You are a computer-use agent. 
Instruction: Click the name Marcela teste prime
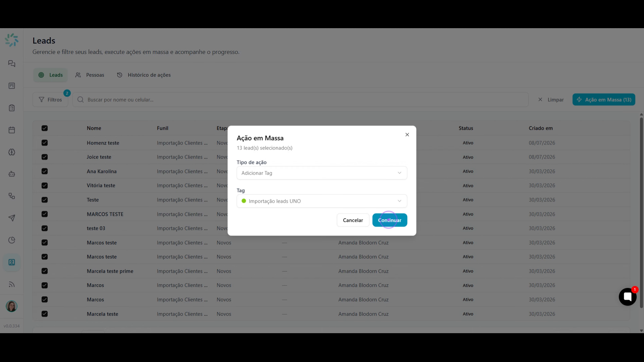pos(110,271)
